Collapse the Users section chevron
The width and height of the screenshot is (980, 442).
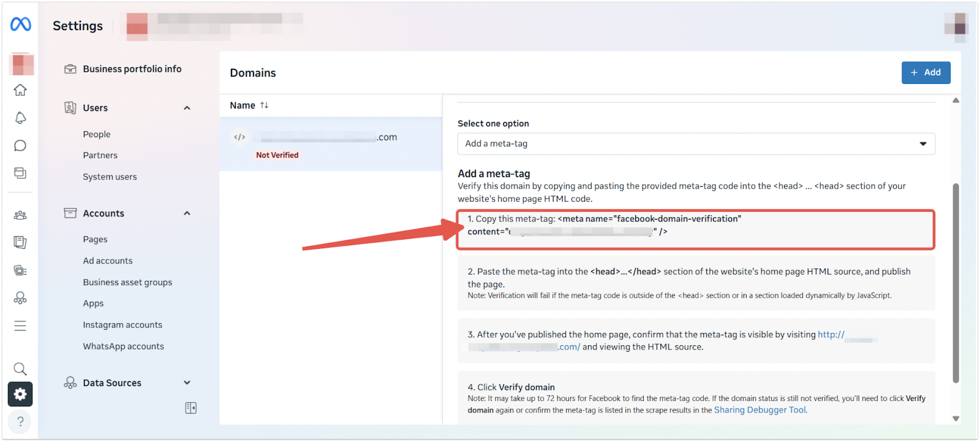click(x=187, y=108)
